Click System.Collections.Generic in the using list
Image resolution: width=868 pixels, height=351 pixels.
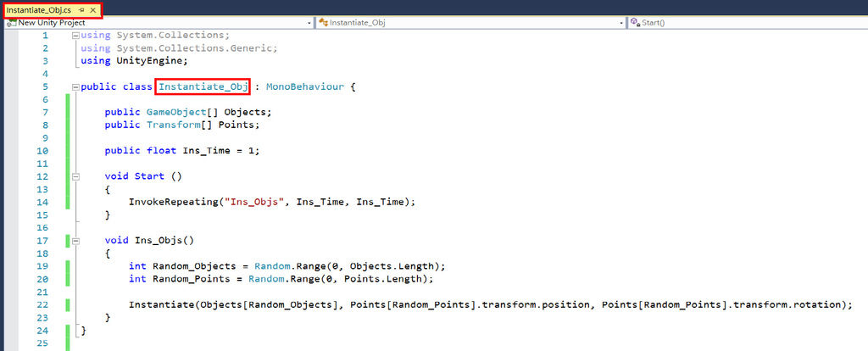[194, 48]
